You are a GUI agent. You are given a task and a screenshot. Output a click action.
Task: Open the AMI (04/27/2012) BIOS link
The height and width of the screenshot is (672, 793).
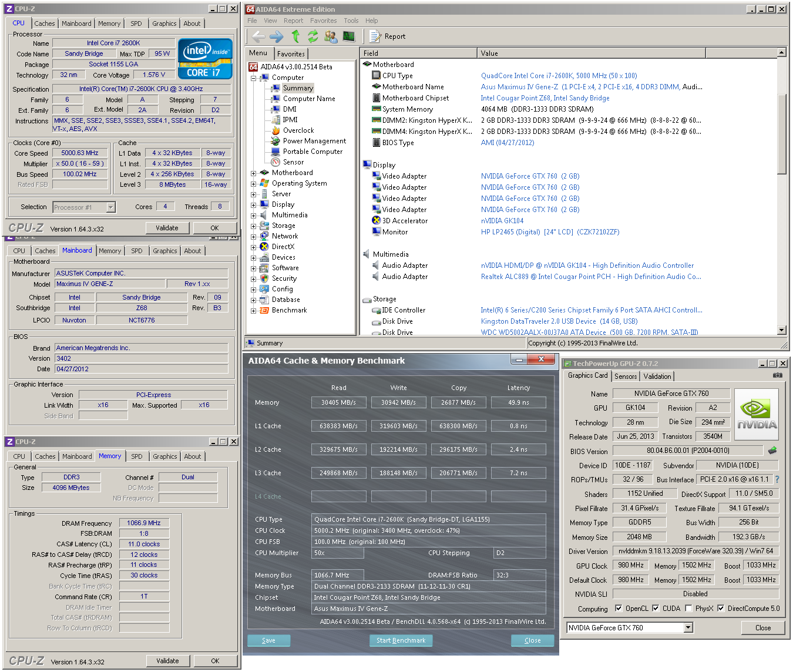tap(508, 143)
